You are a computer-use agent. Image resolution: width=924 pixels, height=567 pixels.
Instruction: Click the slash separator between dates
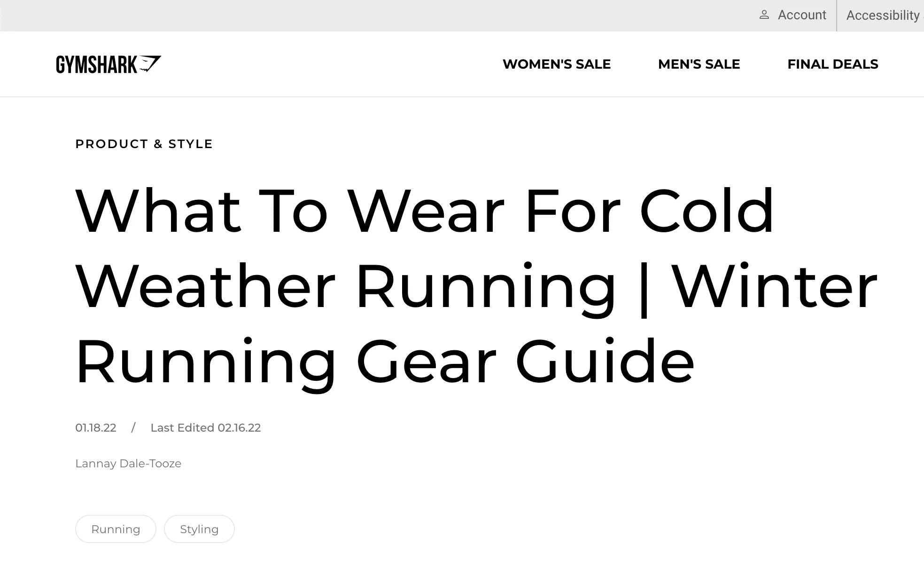pos(133,428)
